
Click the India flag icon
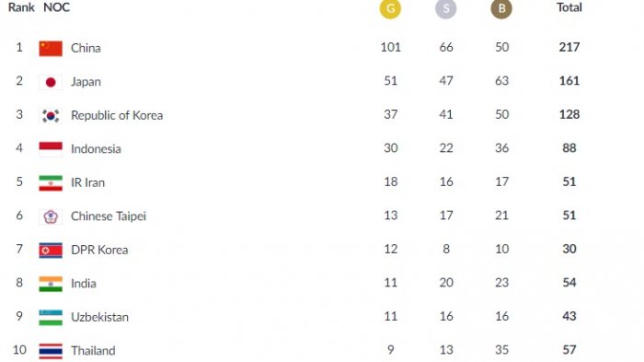point(51,284)
